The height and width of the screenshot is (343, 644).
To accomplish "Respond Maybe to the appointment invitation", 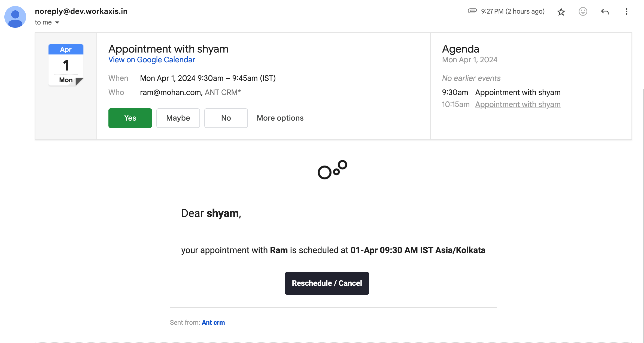I will pos(178,118).
